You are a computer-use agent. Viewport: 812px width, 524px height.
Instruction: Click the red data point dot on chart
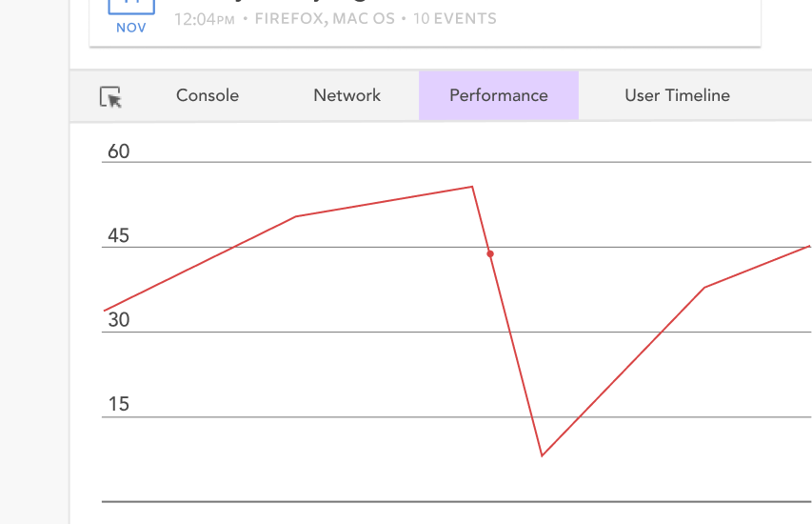490,254
